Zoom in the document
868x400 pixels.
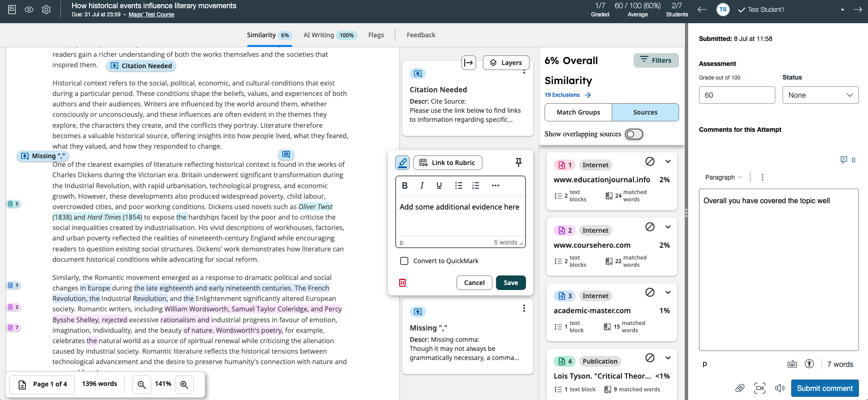pyautogui.click(x=184, y=385)
